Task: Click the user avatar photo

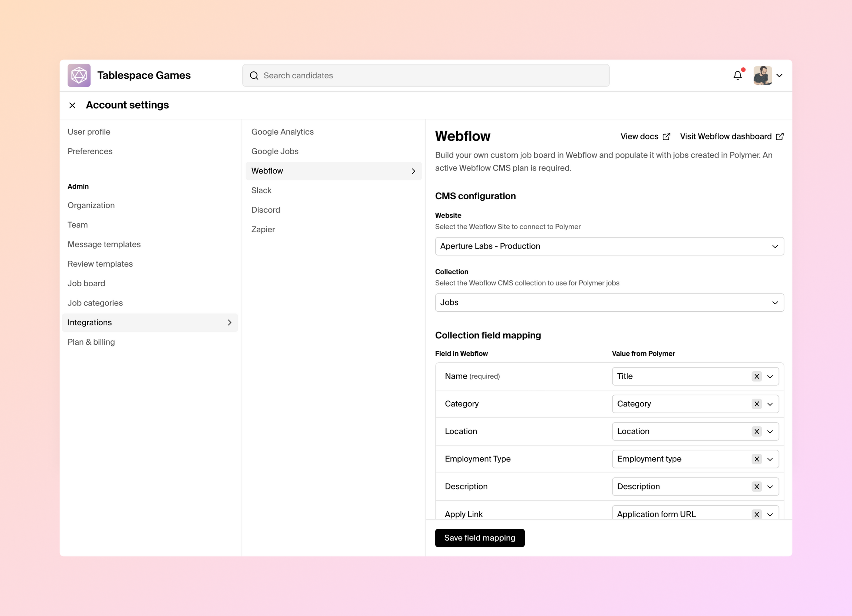Action: click(x=763, y=75)
